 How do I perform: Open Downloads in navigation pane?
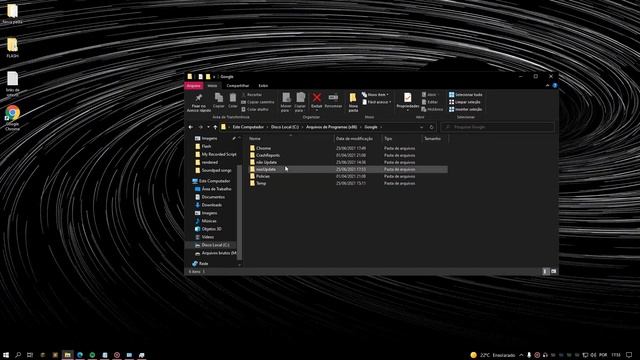pos(209,205)
